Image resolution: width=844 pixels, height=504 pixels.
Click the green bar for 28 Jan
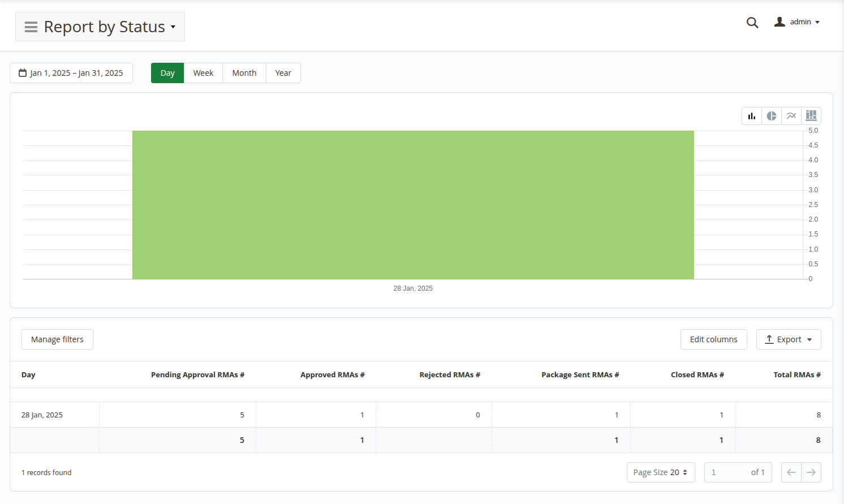coord(413,205)
